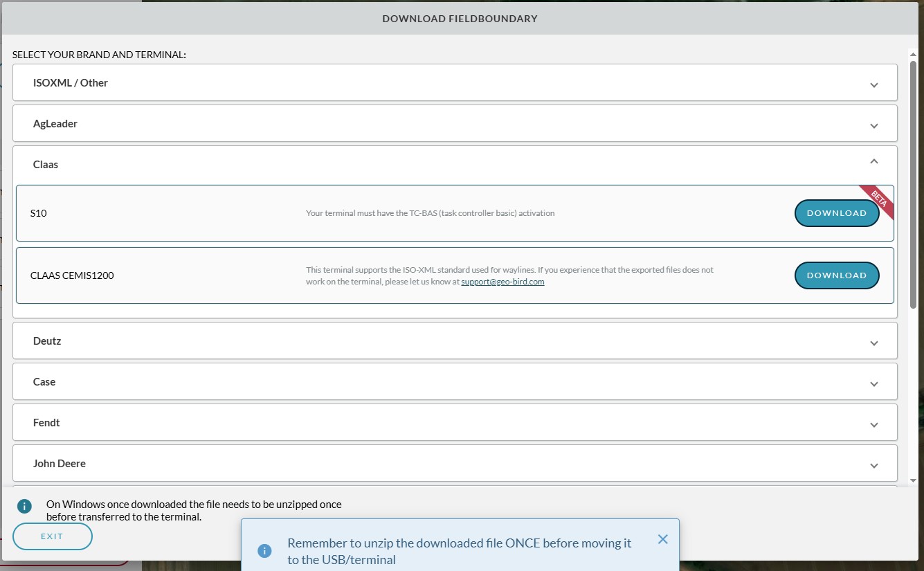Collapse the Claas section chevron
This screenshot has height=571, width=924.
coord(873,161)
